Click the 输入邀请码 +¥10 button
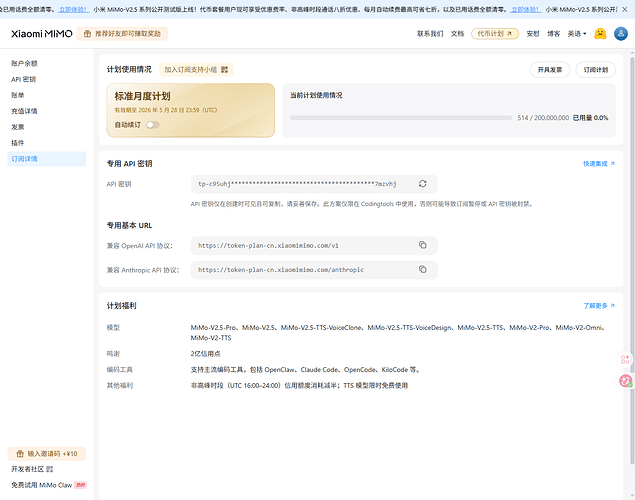The width and height of the screenshot is (635, 500). click(47, 453)
